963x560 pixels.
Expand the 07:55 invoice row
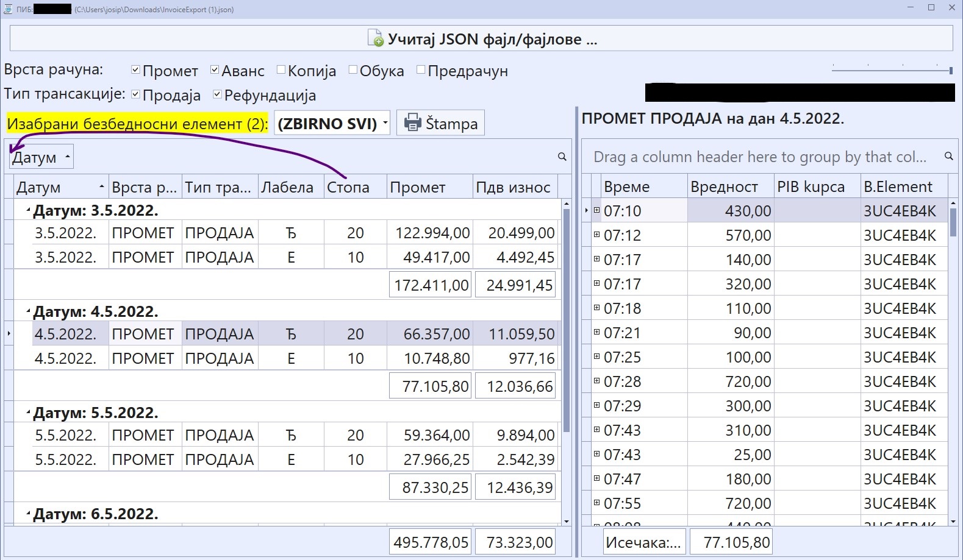point(597,502)
